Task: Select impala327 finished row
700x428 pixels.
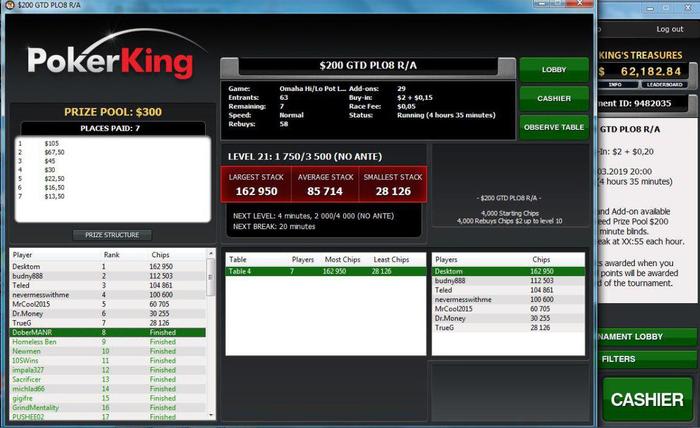Action: click(x=108, y=370)
